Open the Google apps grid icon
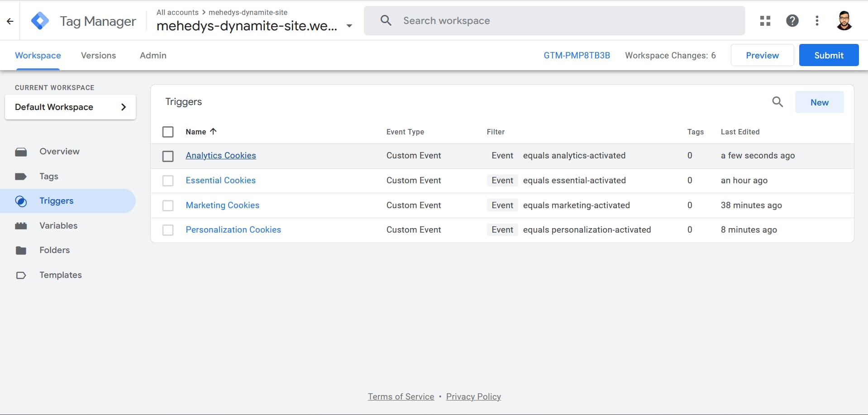 pos(765,21)
